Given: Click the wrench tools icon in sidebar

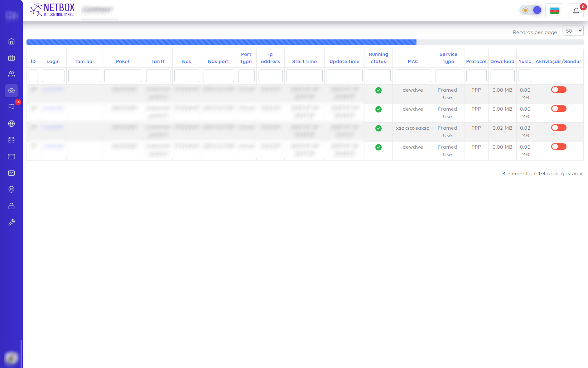Looking at the screenshot, I should 11,223.
